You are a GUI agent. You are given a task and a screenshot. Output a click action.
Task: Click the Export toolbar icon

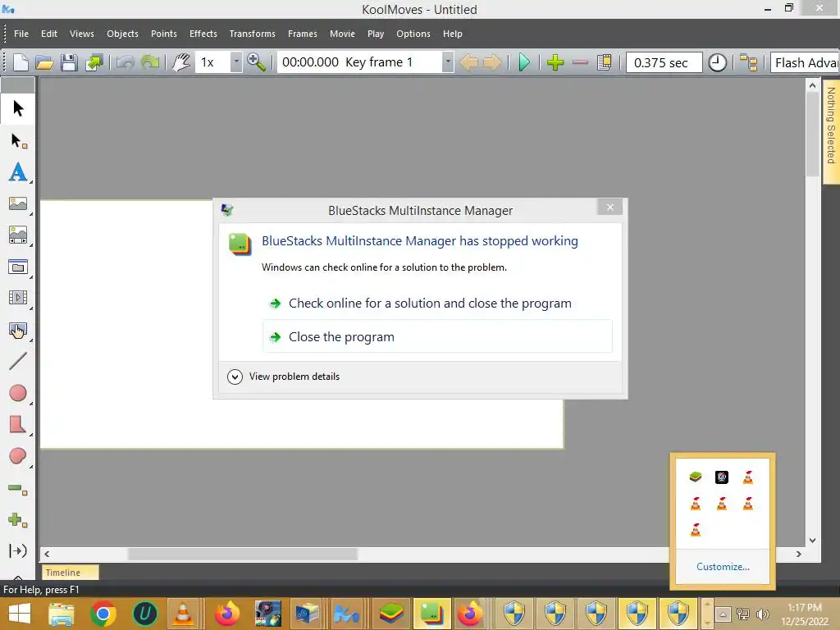point(94,62)
